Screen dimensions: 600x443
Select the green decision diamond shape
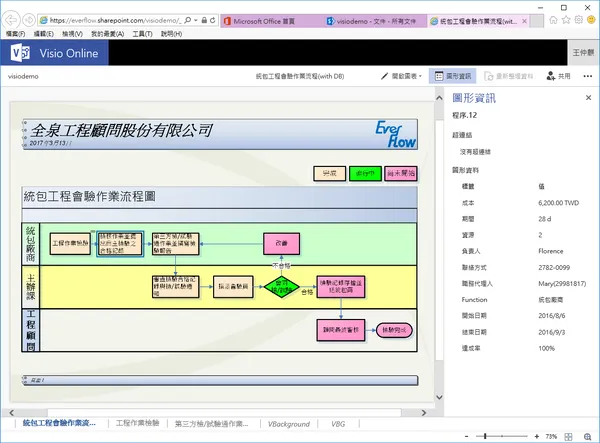pyautogui.click(x=282, y=287)
